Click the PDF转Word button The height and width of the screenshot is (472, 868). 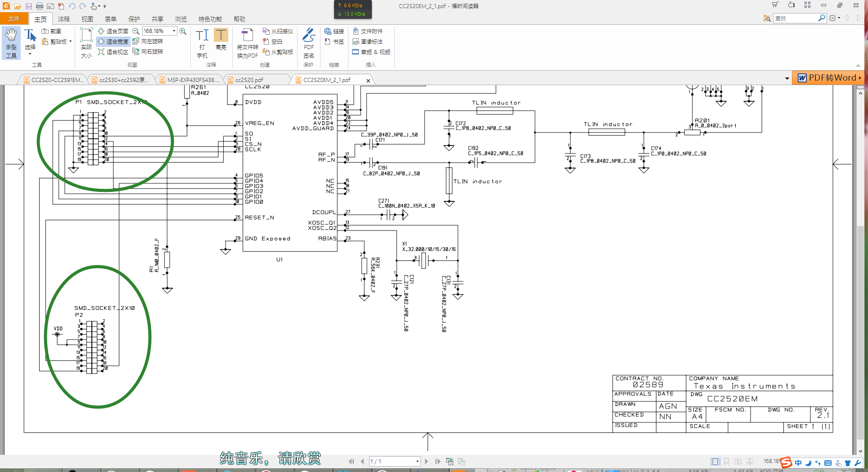pos(828,78)
